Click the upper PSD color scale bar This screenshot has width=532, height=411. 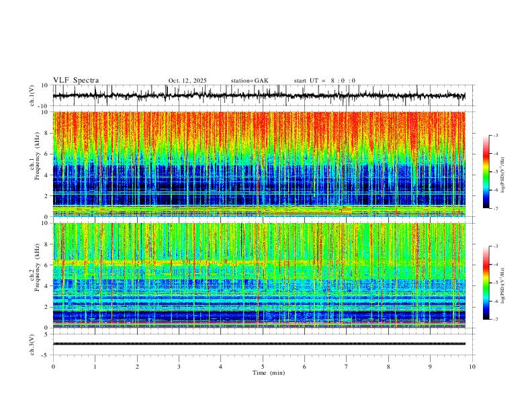pyautogui.click(x=486, y=172)
